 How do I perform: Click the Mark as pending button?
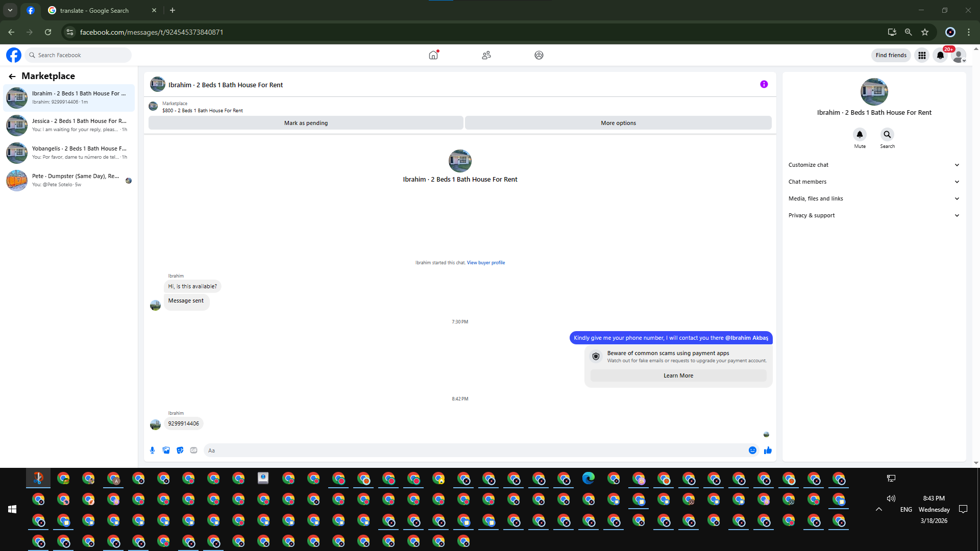click(306, 123)
